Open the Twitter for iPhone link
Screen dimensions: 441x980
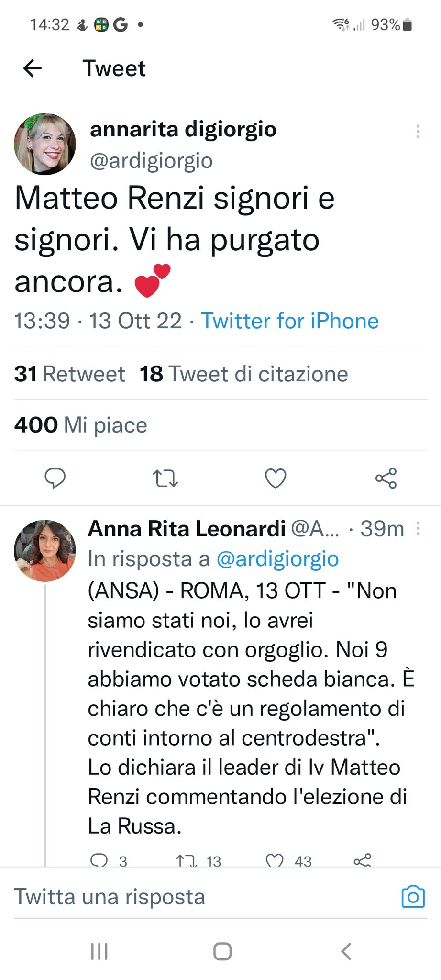289,321
